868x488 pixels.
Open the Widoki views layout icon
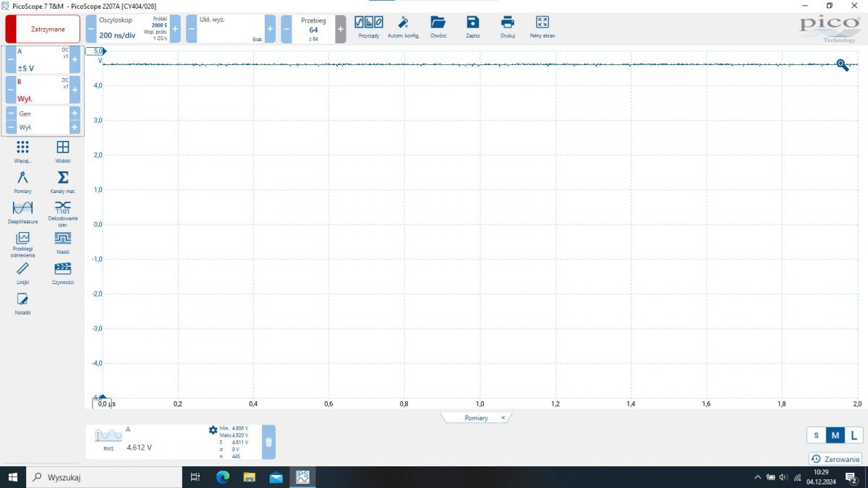tap(63, 151)
